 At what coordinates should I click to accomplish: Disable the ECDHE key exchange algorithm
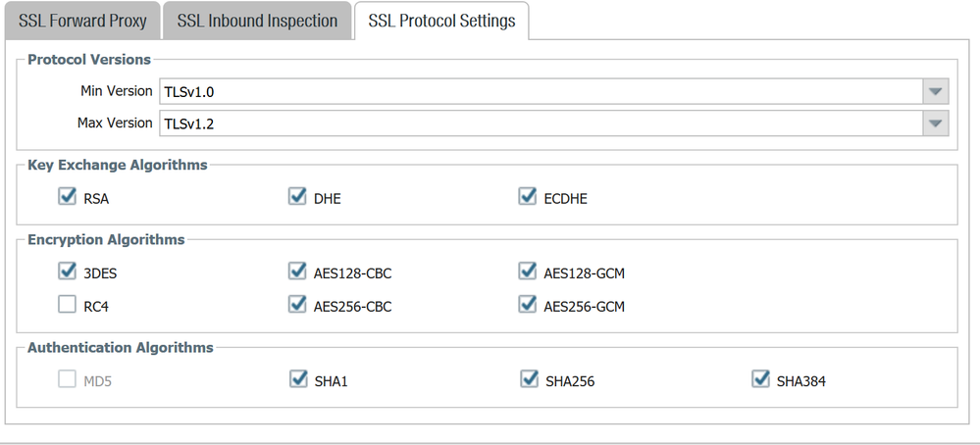point(528,197)
